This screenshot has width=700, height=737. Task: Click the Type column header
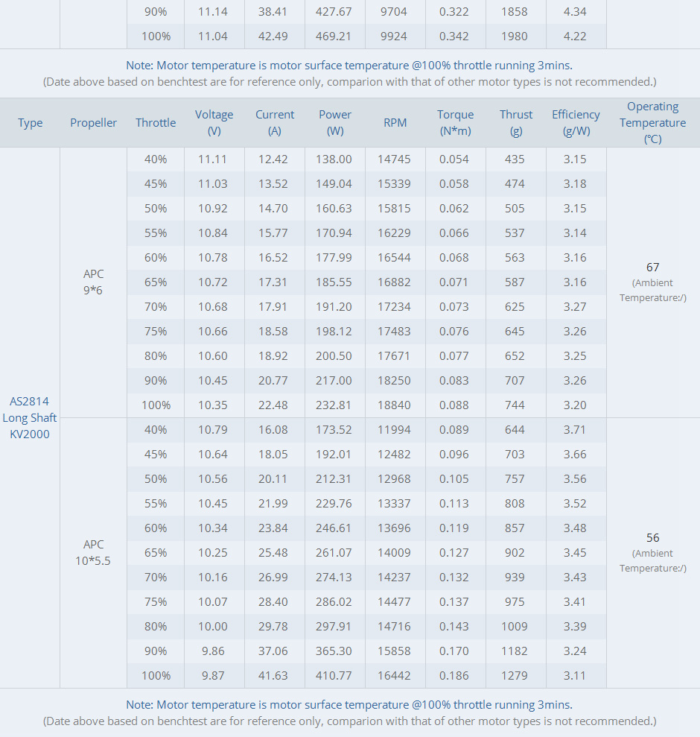click(30, 123)
